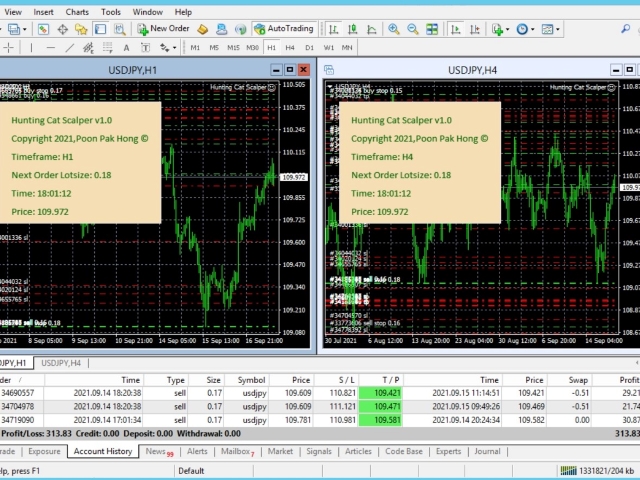Screen dimensions: 640x480
Task: Open the Tools menu
Action: pos(111,12)
